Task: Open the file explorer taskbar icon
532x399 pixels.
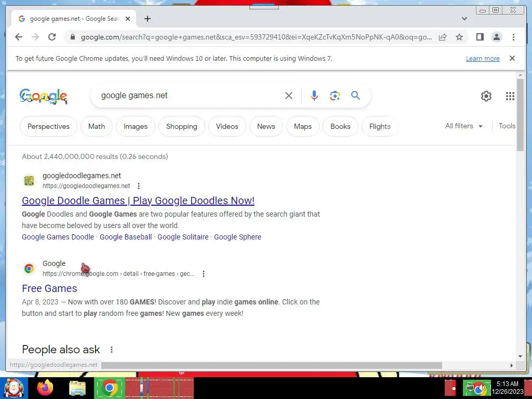Action: coord(77,389)
